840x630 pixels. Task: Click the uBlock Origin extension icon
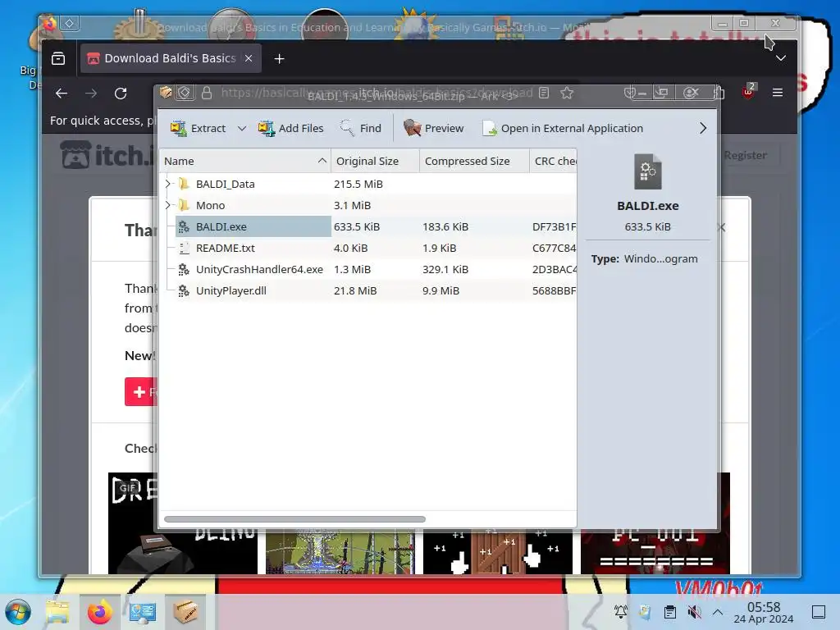tap(748, 92)
